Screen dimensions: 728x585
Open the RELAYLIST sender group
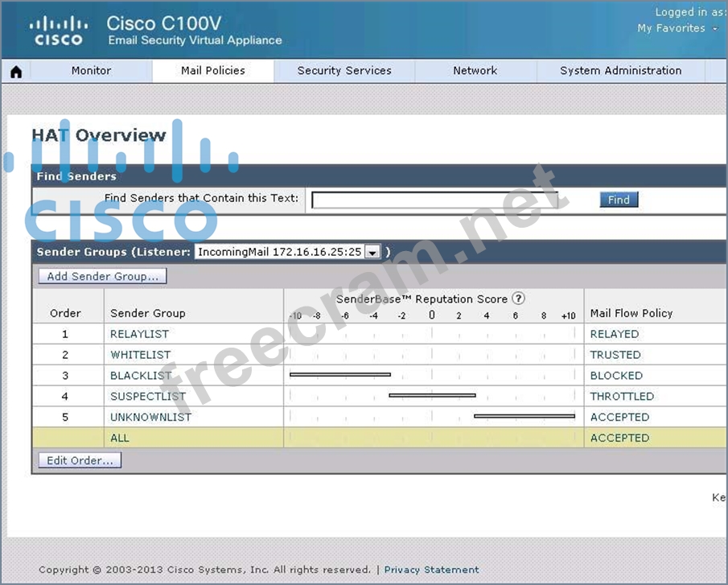139,334
